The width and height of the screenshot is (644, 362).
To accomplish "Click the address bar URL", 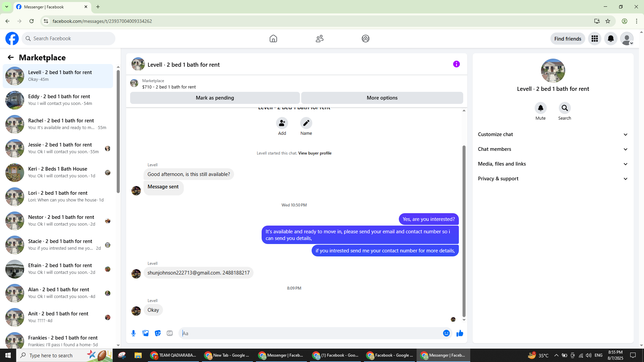I will pos(102,21).
